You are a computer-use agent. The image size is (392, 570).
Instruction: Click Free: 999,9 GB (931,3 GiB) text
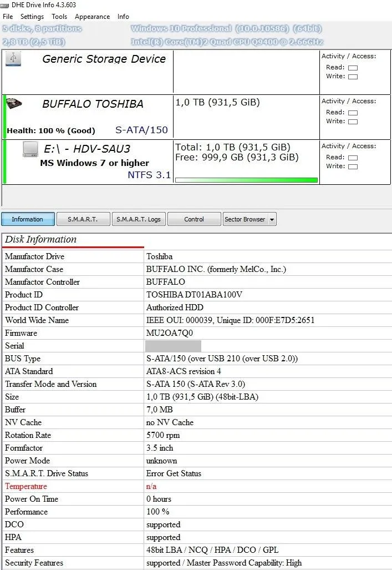237,157
